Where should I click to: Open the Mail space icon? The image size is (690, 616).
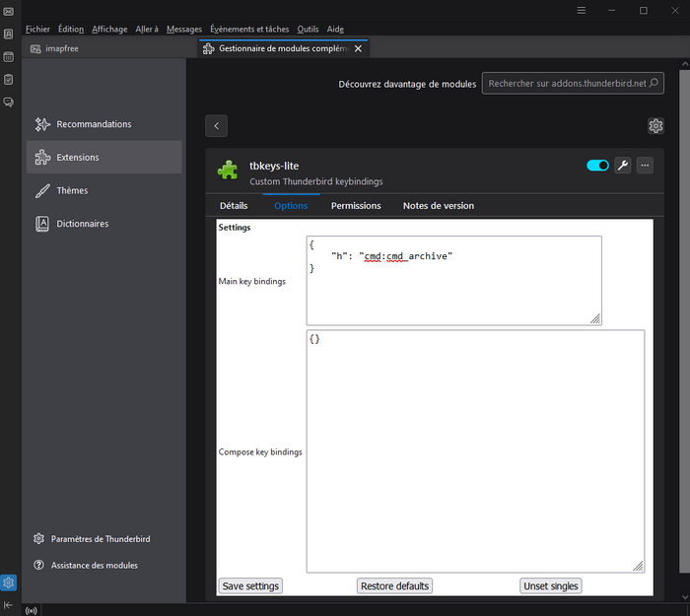tap(8, 12)
